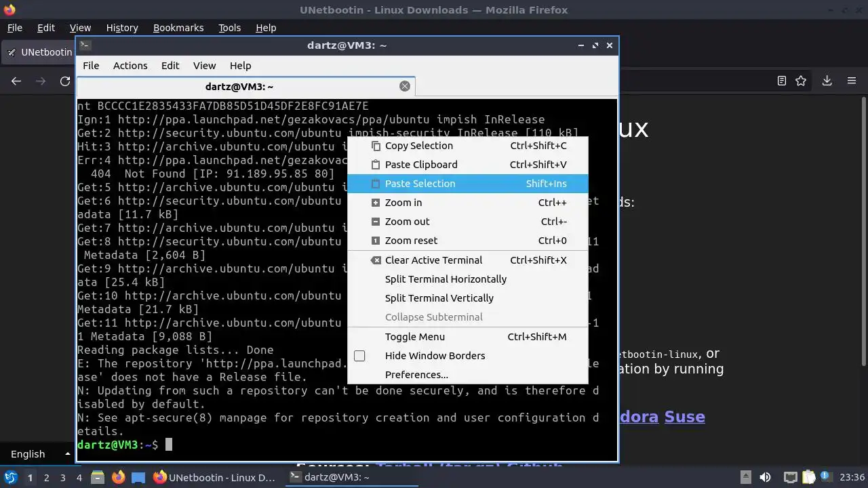Switch to workspace 3
Image resolution: width=868 pixels, height=488 pixels.
(62, 478)
